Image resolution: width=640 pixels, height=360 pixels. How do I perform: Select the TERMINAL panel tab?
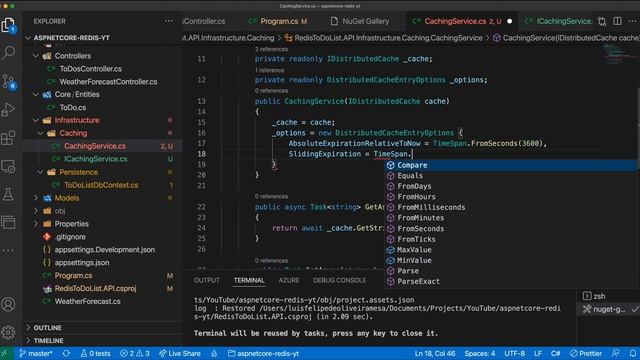[249, 280]
